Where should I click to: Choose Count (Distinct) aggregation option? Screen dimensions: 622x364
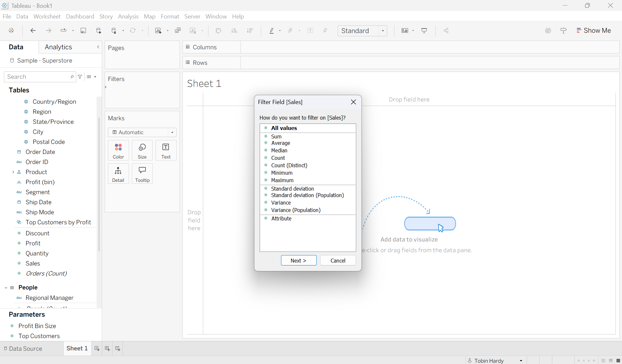289,165
